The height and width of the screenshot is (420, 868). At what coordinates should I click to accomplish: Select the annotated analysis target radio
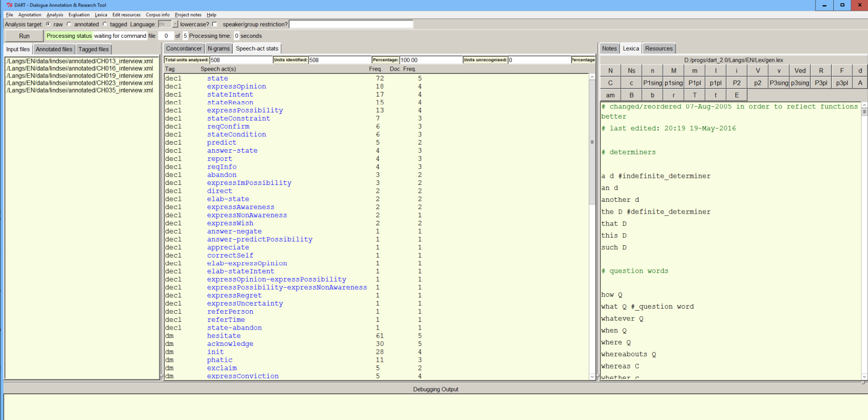pyautogui.click(x=69, y=24)
